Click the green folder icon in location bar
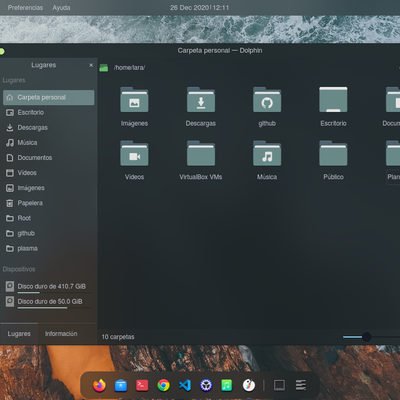 coord(104,68)
